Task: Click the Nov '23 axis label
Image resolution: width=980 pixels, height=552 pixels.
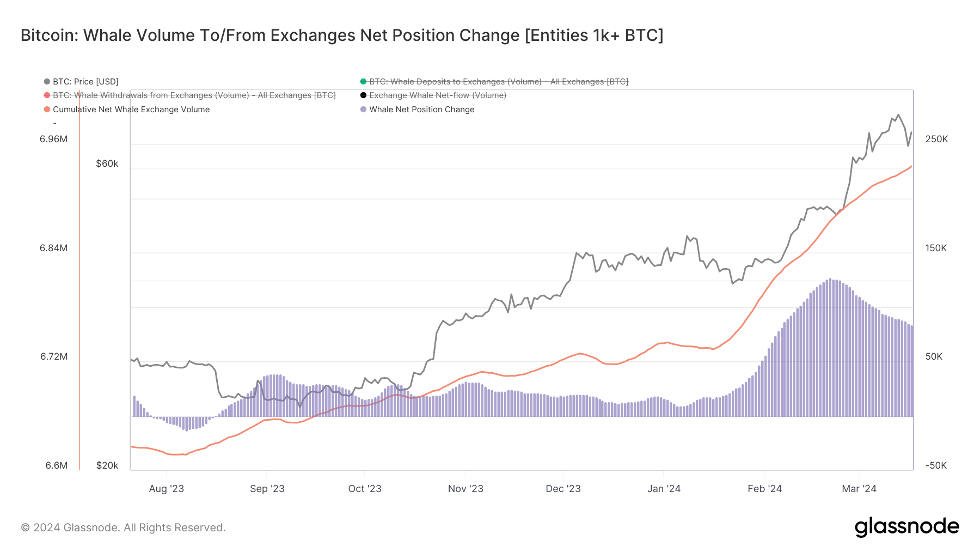Action: 465,489
